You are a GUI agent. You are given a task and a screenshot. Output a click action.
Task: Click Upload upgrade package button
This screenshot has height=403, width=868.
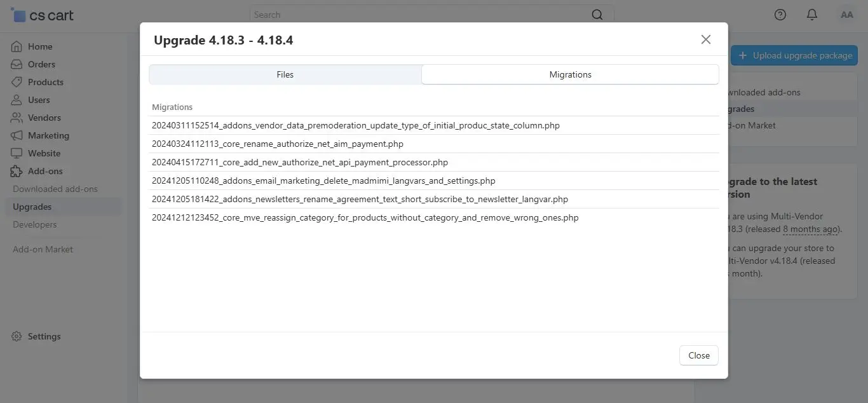pos(794,55)
